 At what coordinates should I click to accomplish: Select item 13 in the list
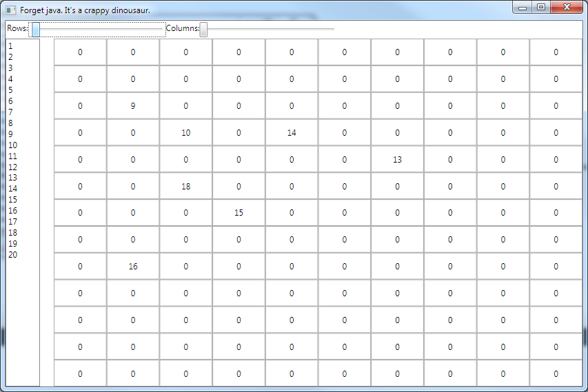click(x=23, y=178)
